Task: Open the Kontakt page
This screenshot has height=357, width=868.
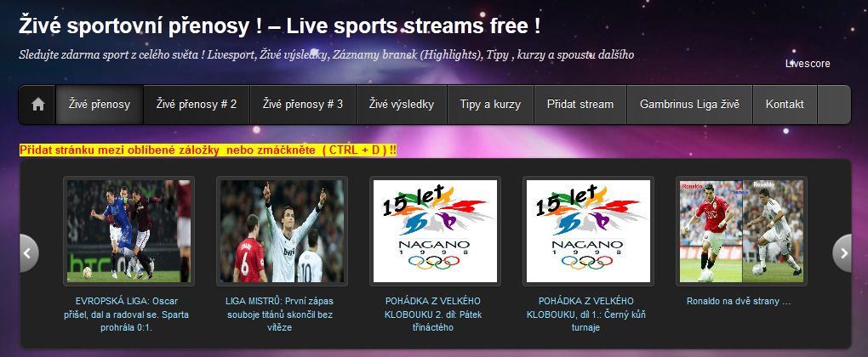Action: [x=785, y=105]
